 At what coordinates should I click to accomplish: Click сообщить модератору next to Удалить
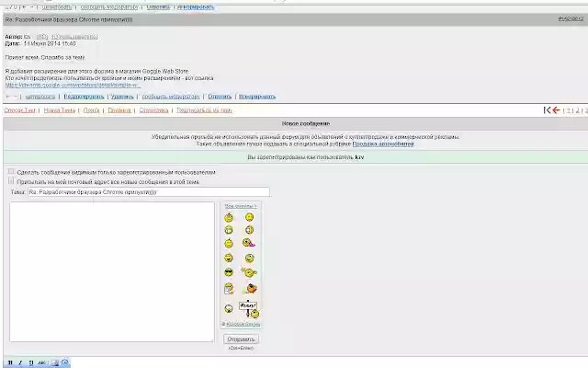pyautogui.click(x=171, y=97)
